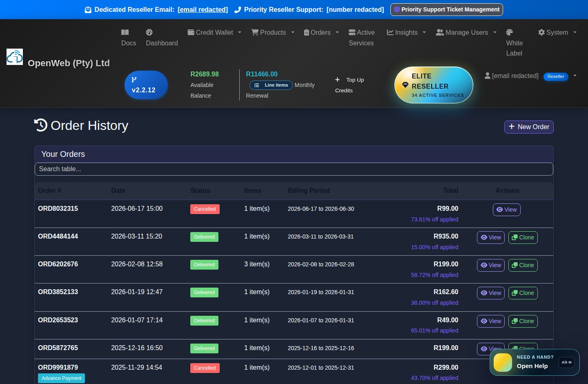Click the diamond icon in Elite Reseller badge
588x384 pixels.
point(405,85)
